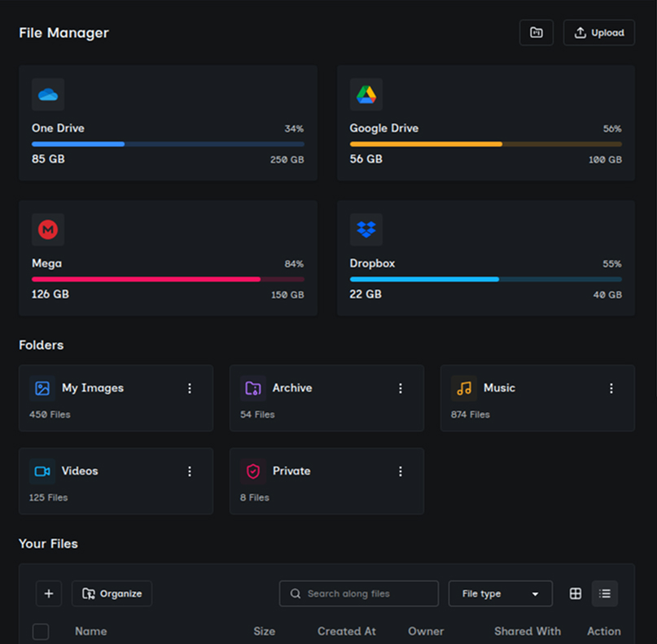Open the One Drive cloud icon
The height and width of the screenshot is (644, 657).
pos(48,95)
